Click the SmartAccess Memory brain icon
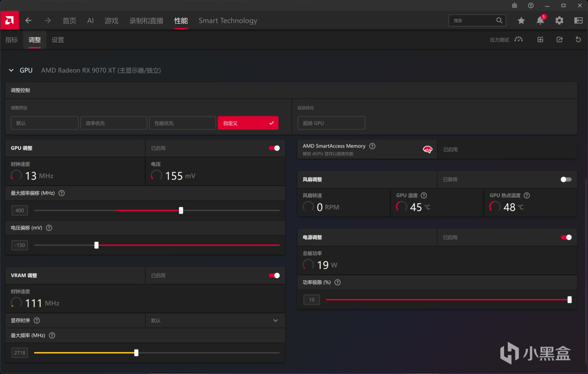Viewport: 588px width, 374px height. [428, 149]
